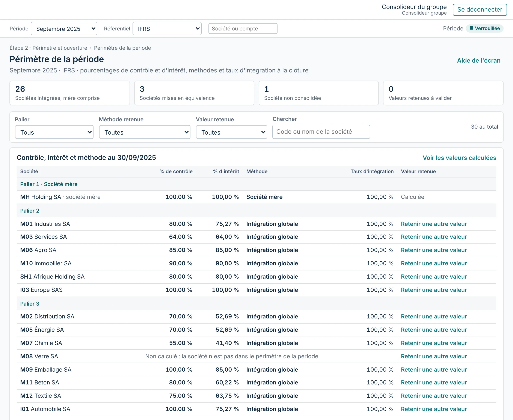Click the % de contrôle column header
Screen dimensions: 513x420
(176, 171)
